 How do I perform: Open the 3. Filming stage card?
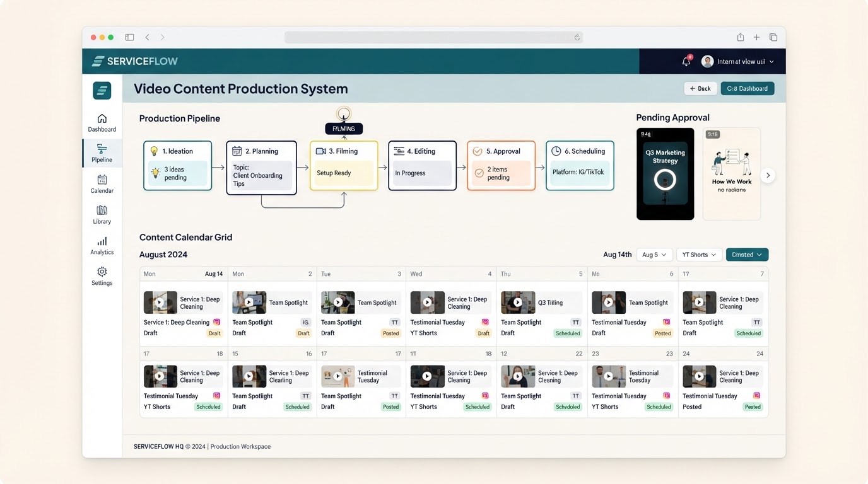click(344, 166)
